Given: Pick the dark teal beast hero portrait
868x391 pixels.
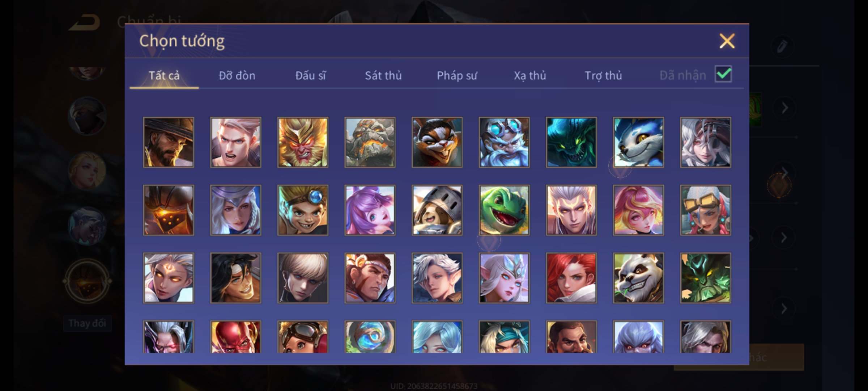Looking at the screenshot, I should click(x=571, y=142).
